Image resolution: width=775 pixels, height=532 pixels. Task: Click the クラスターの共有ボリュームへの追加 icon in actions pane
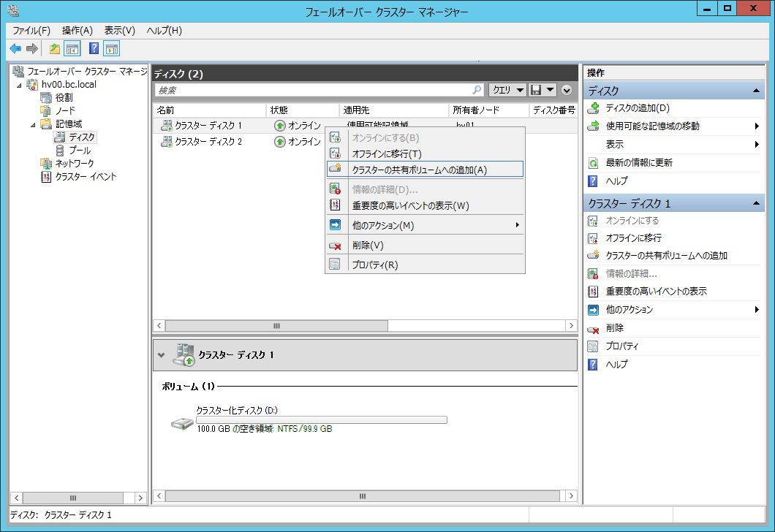click(x=593, y=255)
